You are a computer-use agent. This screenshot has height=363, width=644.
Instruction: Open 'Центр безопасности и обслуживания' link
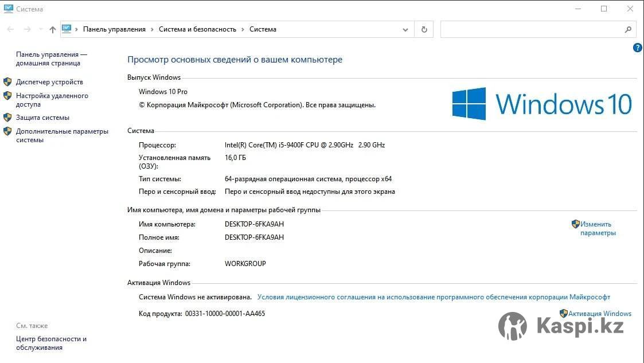[52, 344]
